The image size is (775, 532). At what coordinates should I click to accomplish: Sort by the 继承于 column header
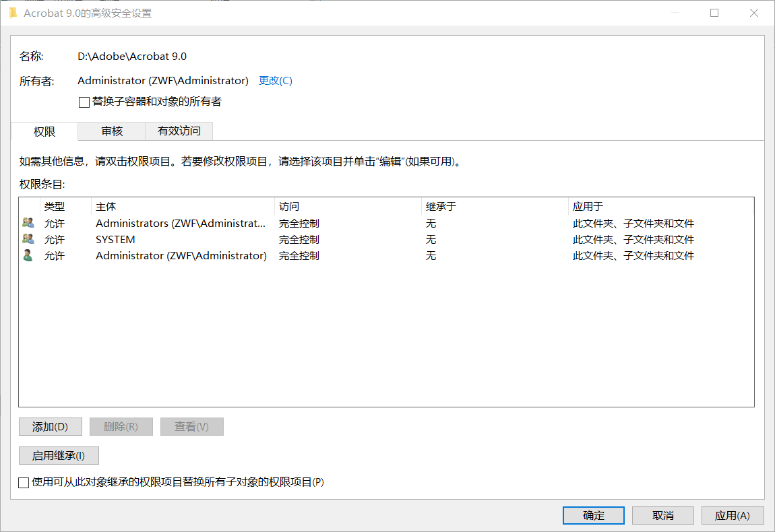495,207
